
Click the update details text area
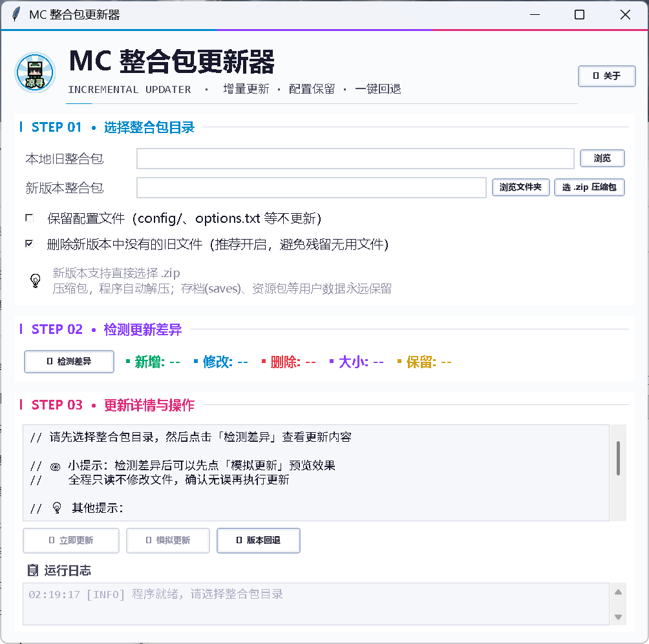pos(316,473)
